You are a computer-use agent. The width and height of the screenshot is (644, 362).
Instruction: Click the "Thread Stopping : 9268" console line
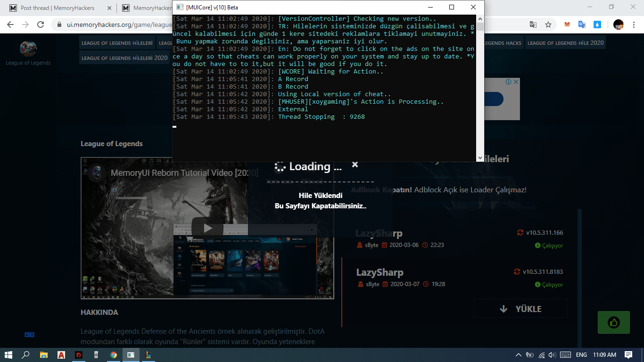(322, 117)
